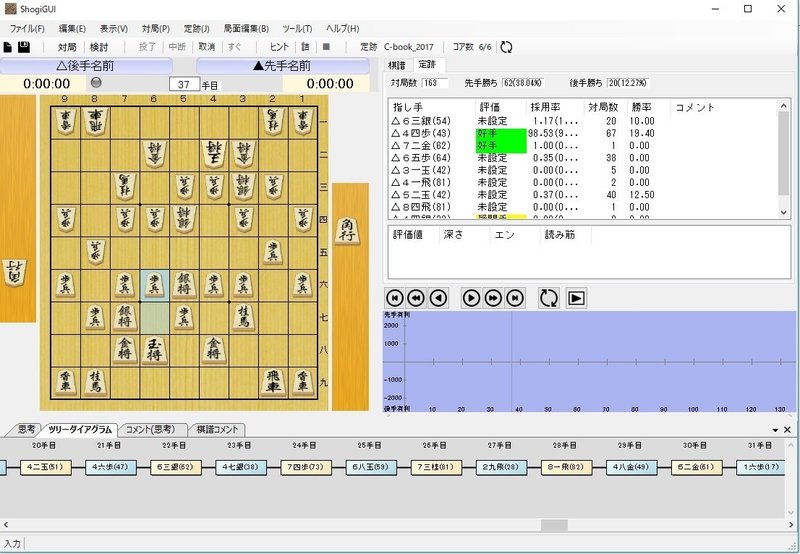Sort by 採用率 column header
This screenshot has width=800, height=554.
click(x=555, y=107)
